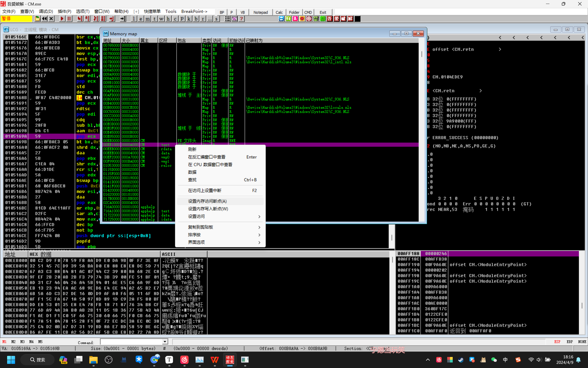
Task: Click the Exit toolbar button
Action: [x=323, y=12]
